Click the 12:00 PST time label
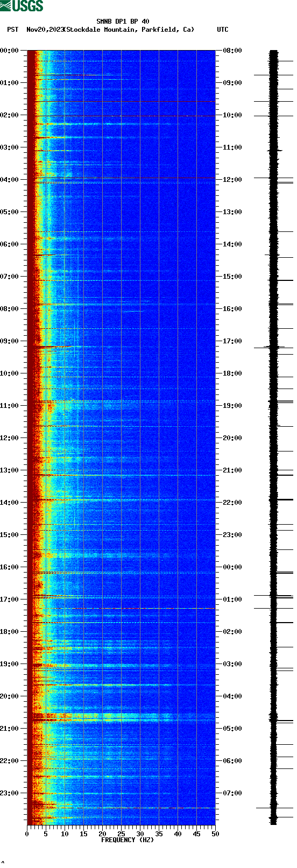 (9, 438)
